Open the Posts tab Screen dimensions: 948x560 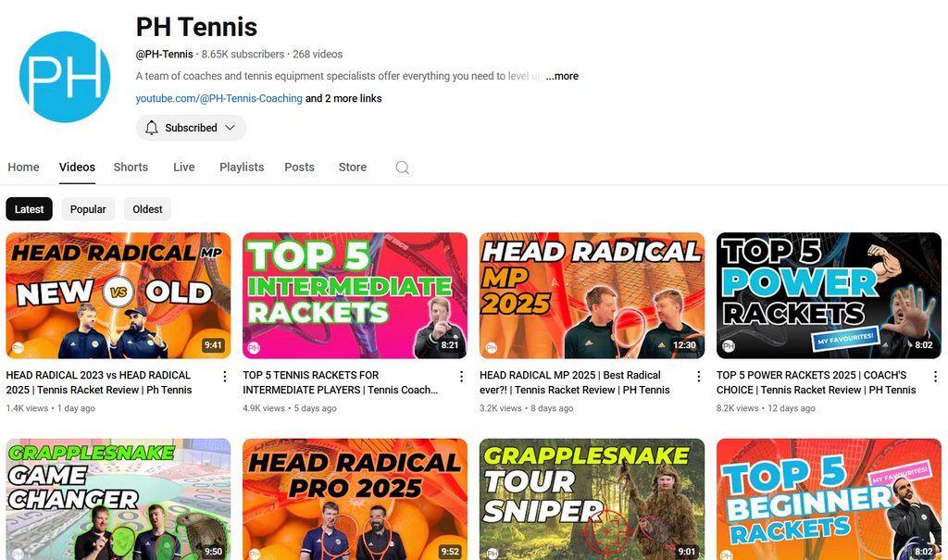(299, 167)
